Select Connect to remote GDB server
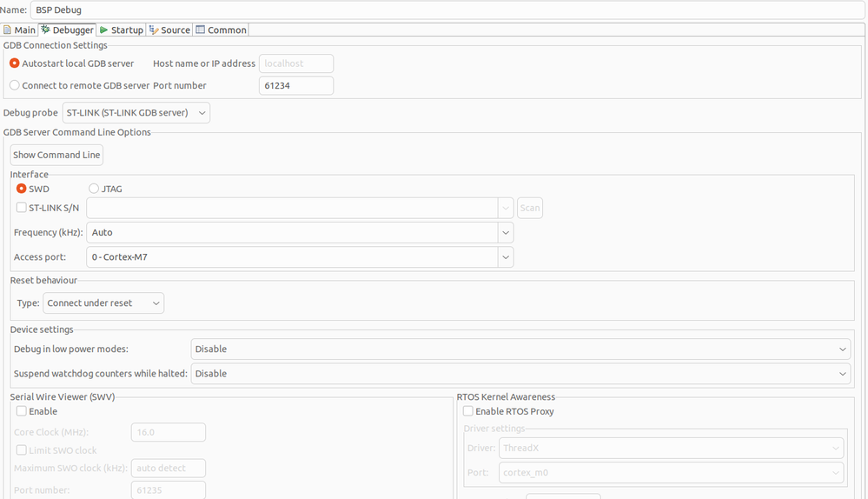Screen dimensions: 868x499 point(80,85)
